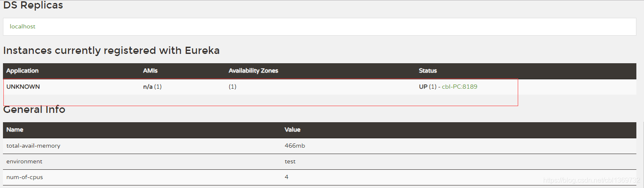
Task: Click the UP status text
Action: pyautogui.click(x=423, y=87)
